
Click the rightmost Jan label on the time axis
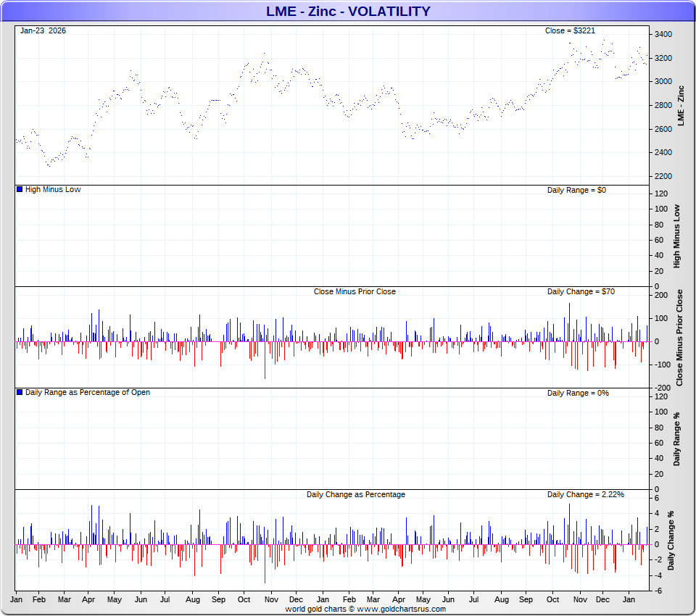coord(631,599)
